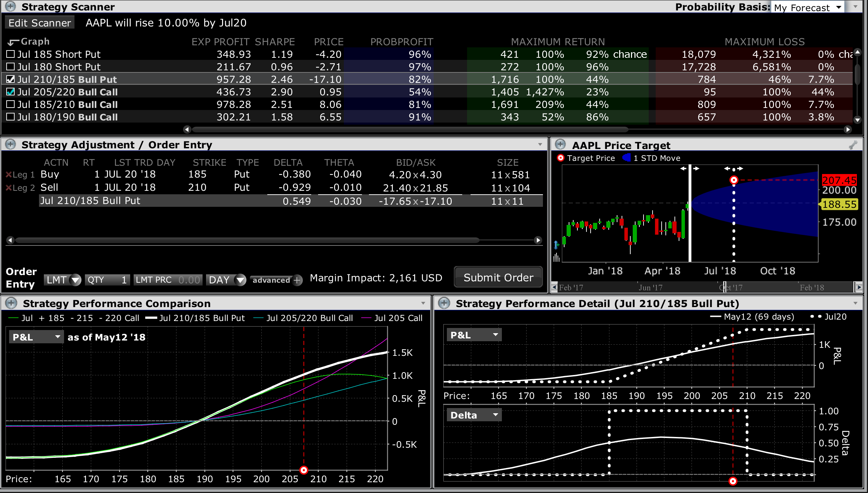This screenshot has height=493, width=868.
Task: Click the chart bar type icon at bottom-left
Action: coord(557,257)
